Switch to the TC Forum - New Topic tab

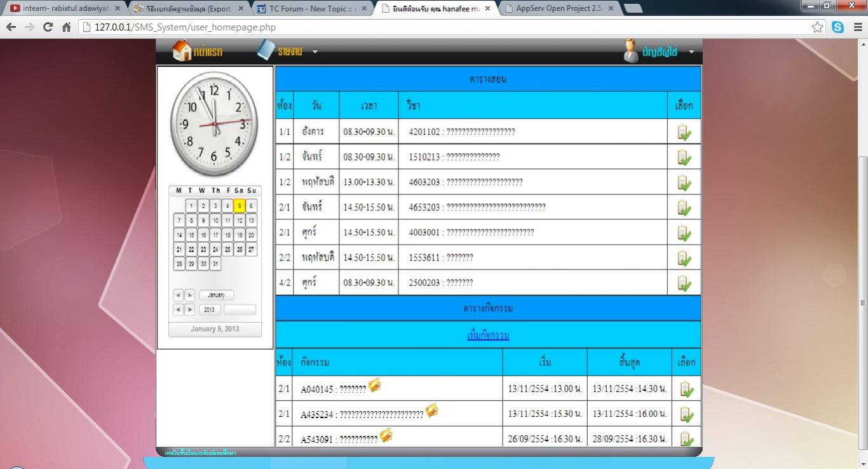[312, 8]
